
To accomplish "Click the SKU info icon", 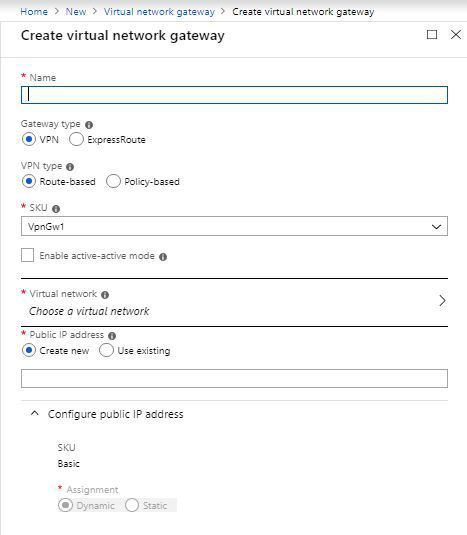I will pyautogui.click(x=56, y=209).
